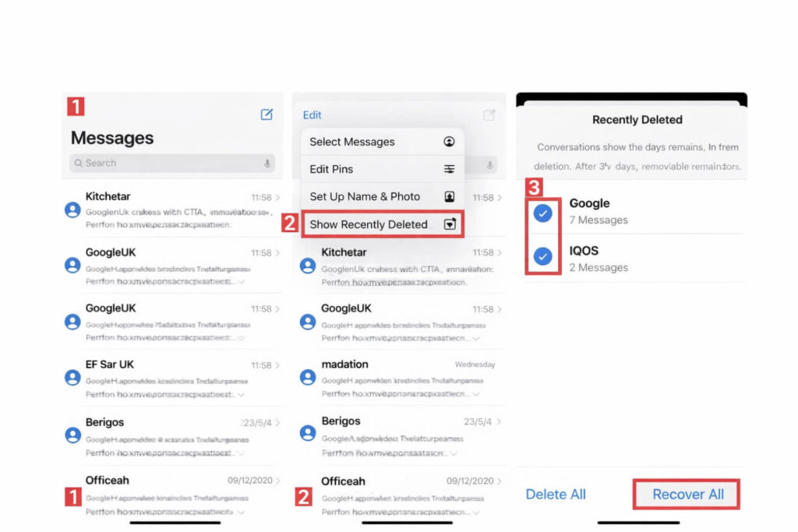Viewport: 798px width, 532px height.
Task: Tap the microphone icon in the search bar
Action: tap(267, 164)
